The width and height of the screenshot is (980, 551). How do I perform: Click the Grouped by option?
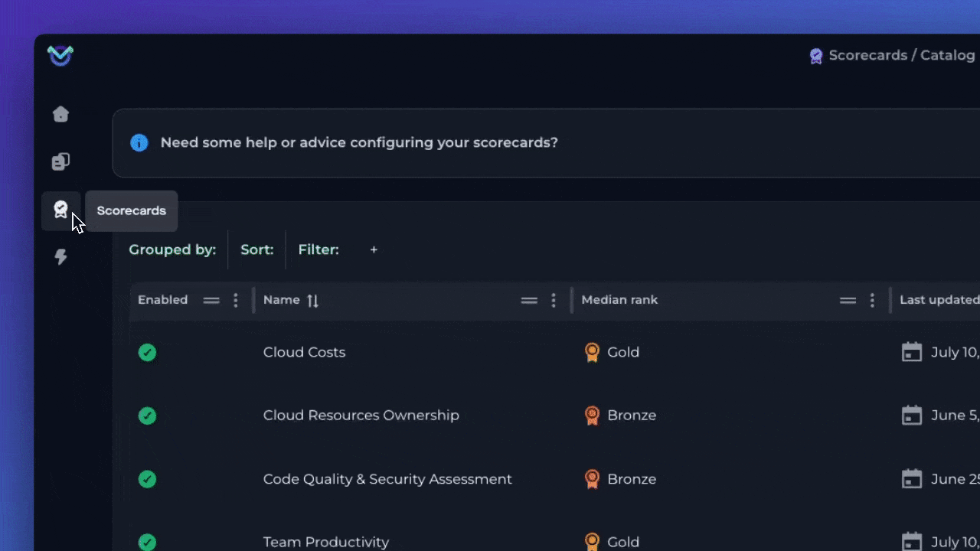click(172, 249)
